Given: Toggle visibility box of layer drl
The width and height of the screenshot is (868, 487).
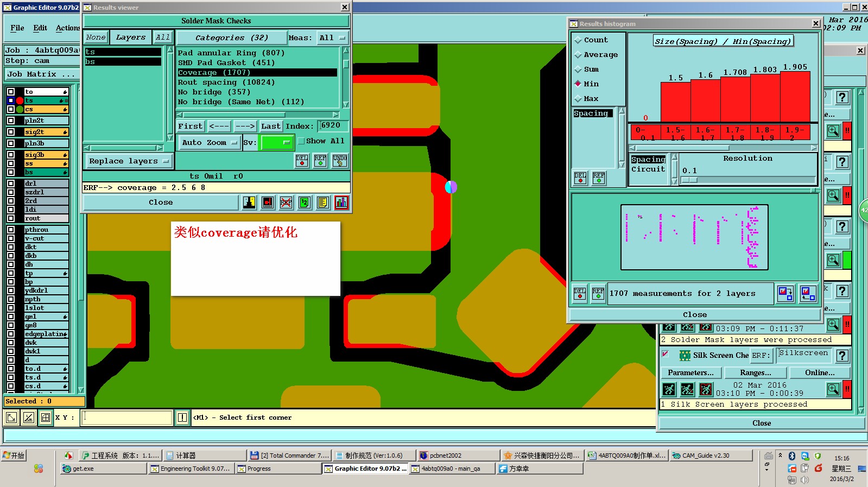Looking at the screenshot, I should [11, 184].
